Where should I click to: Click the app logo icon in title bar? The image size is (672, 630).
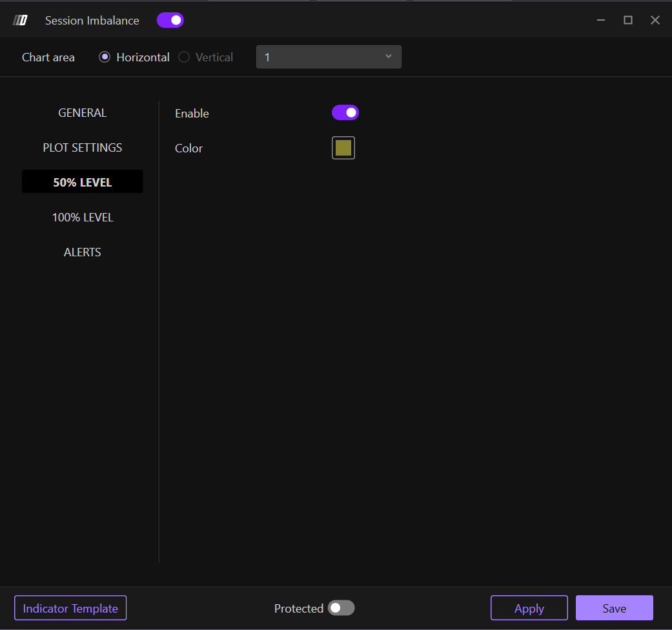[x=20, y=21]
